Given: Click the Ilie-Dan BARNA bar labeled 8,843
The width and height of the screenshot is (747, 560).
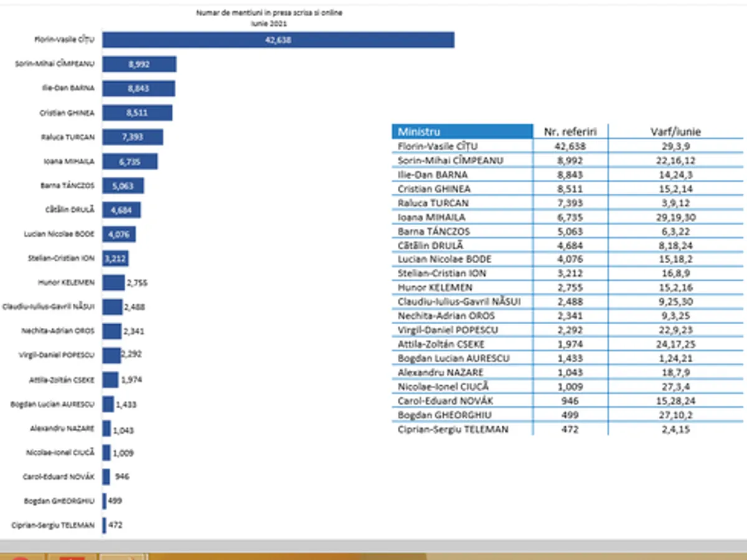Looking at the screenshot, I should (x=138, y=88).
